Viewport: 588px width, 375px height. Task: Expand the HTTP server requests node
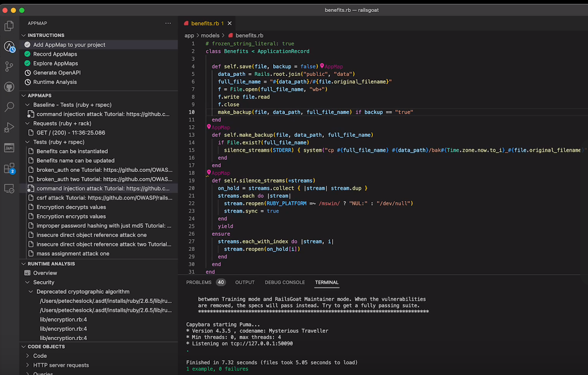point(28,365)
